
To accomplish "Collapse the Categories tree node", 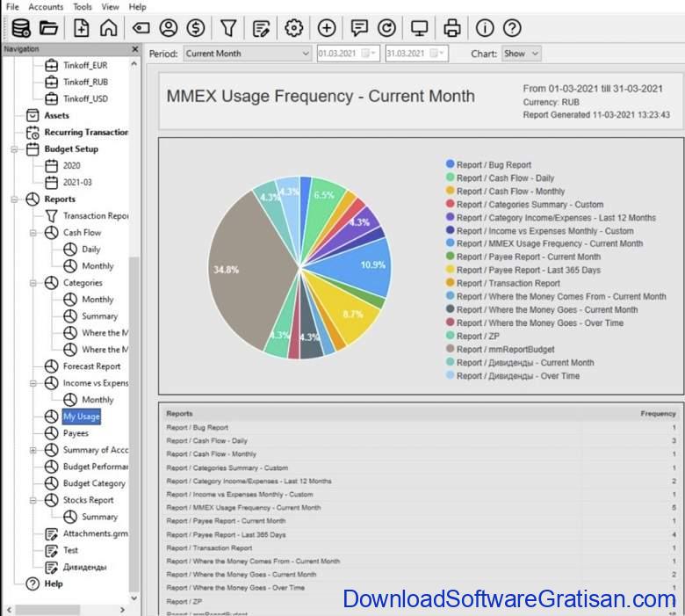I will [x=33, y=283].
